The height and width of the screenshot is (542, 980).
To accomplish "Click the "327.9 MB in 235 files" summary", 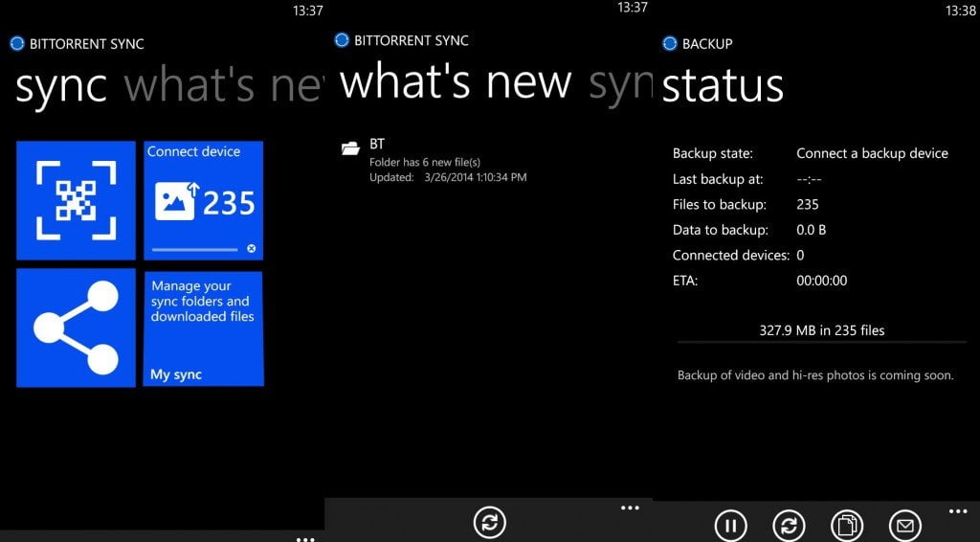I will (822, 330).
